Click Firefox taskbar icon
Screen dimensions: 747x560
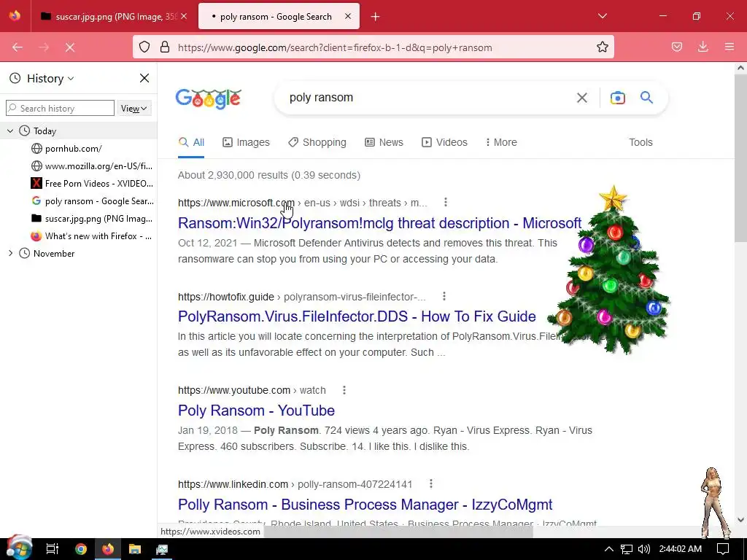pos(108,549)
